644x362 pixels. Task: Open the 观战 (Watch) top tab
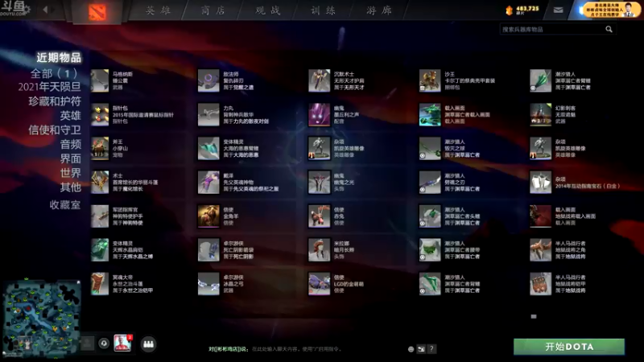click(x=268, y=10)
